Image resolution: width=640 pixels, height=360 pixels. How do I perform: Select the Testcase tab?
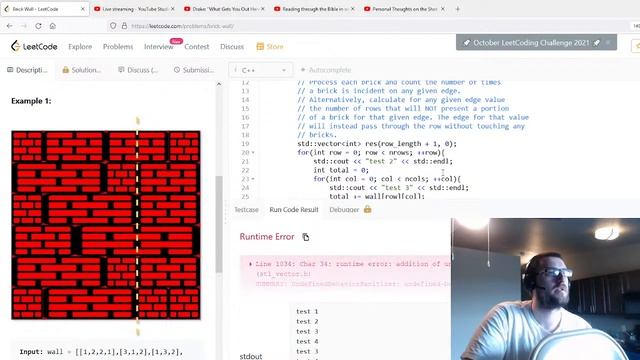click(246, 210)
